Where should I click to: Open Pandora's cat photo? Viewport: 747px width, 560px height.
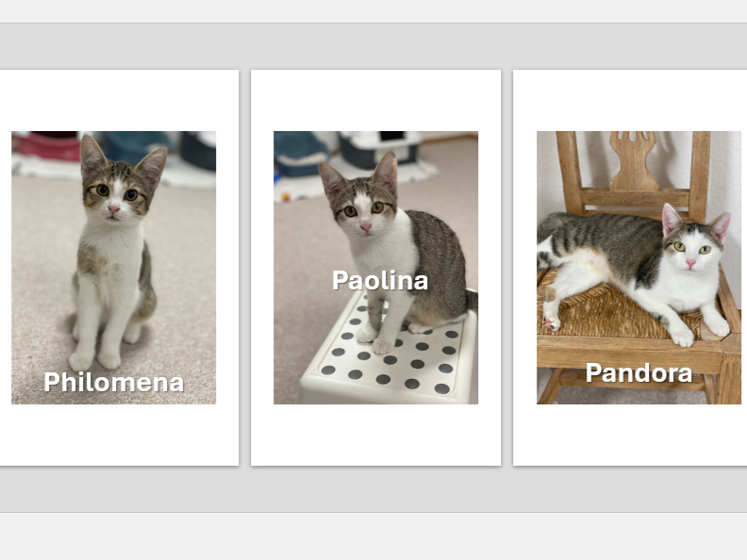point(639,268)
